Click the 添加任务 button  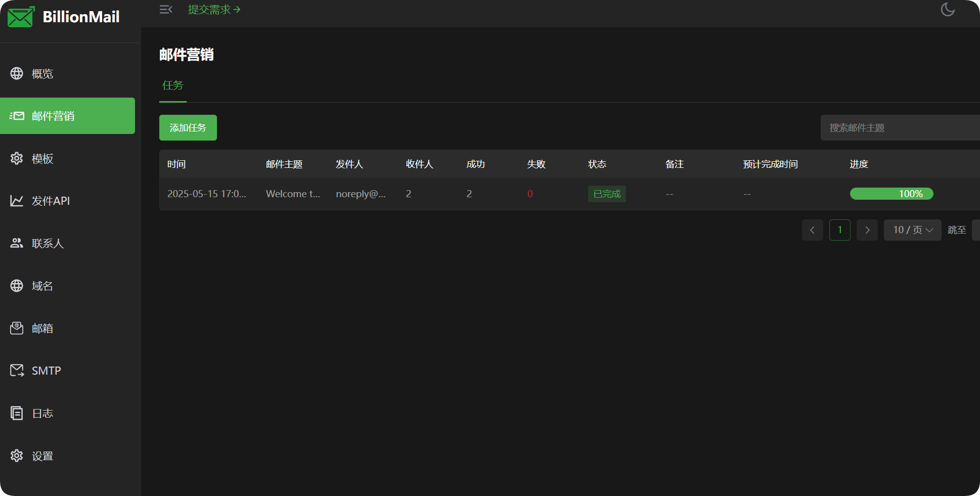[188, 127]
